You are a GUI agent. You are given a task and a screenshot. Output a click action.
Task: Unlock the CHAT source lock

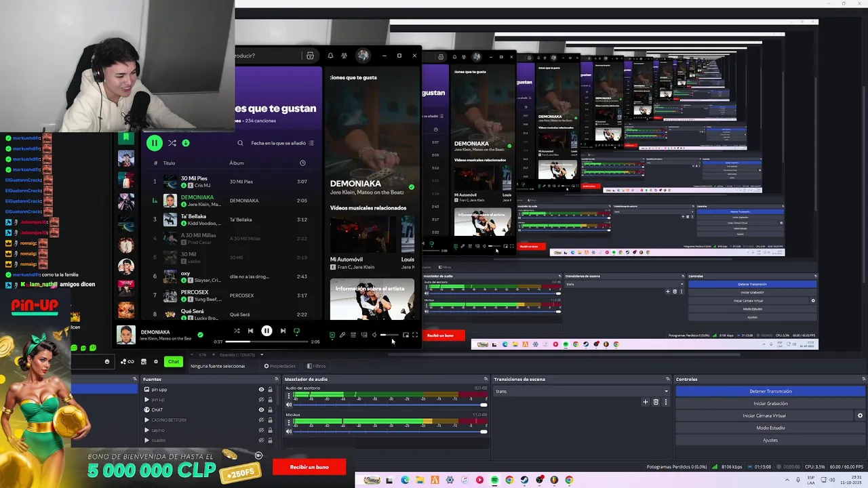point(270,410)
